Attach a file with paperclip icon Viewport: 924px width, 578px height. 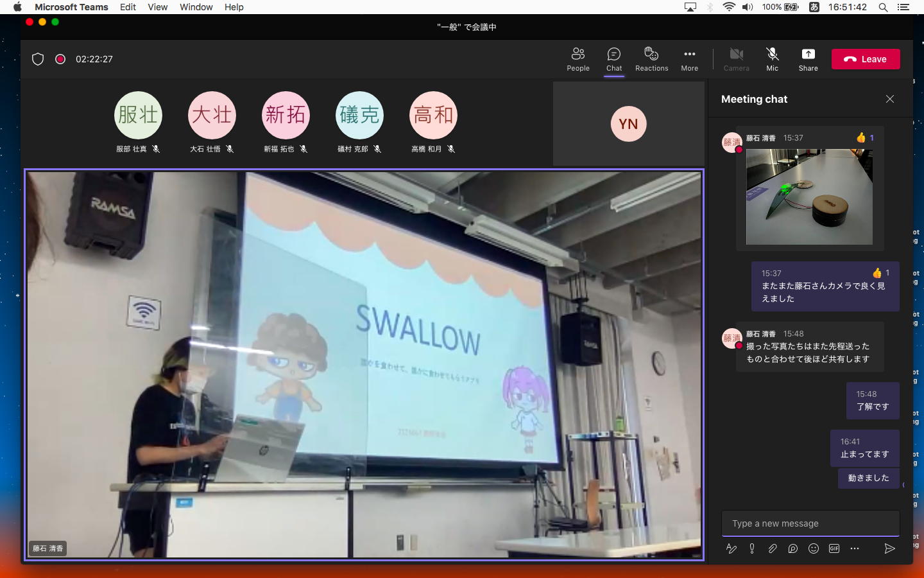tap(773, 548)
